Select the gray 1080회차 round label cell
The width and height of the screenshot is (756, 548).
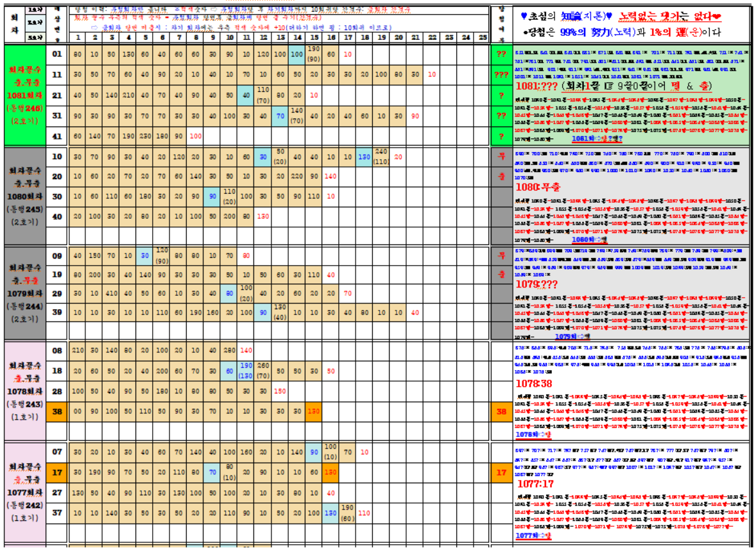pyautogui.click(x=24, y=196)
